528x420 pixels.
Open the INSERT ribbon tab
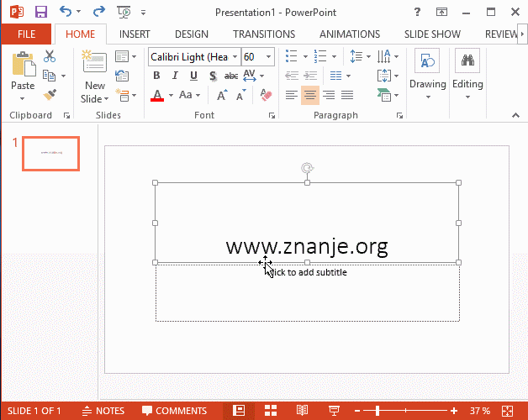(x=135, y=34)
